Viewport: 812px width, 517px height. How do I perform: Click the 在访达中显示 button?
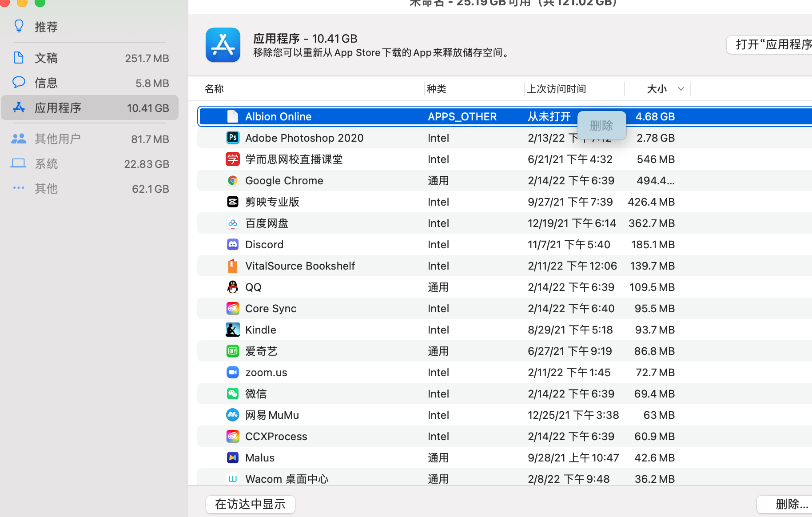[x=250, y=504]
